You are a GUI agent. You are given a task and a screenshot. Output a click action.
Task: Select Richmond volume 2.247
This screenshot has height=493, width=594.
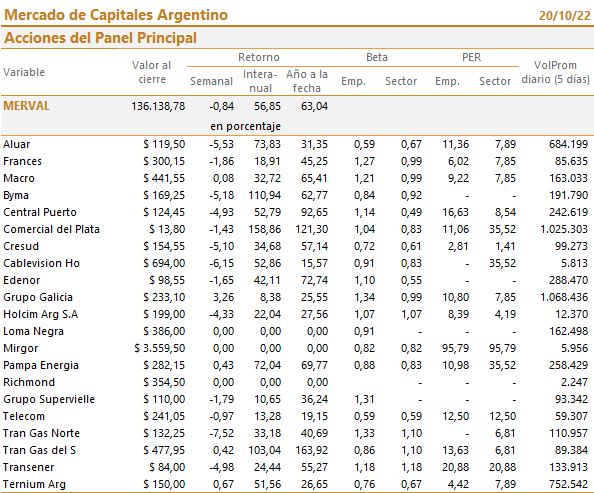(x=574, y=382)
